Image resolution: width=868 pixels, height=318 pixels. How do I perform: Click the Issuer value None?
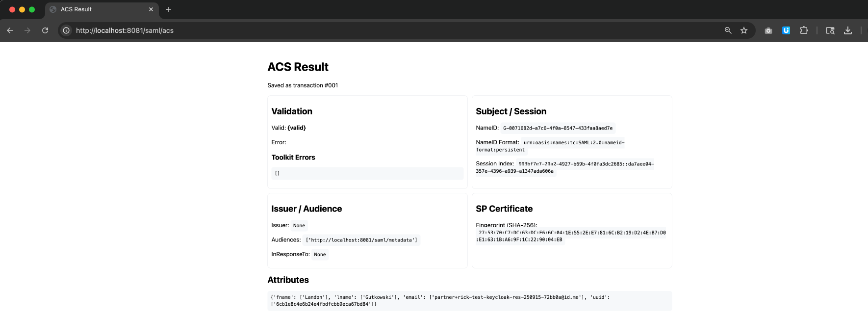(x=299, y=226)
